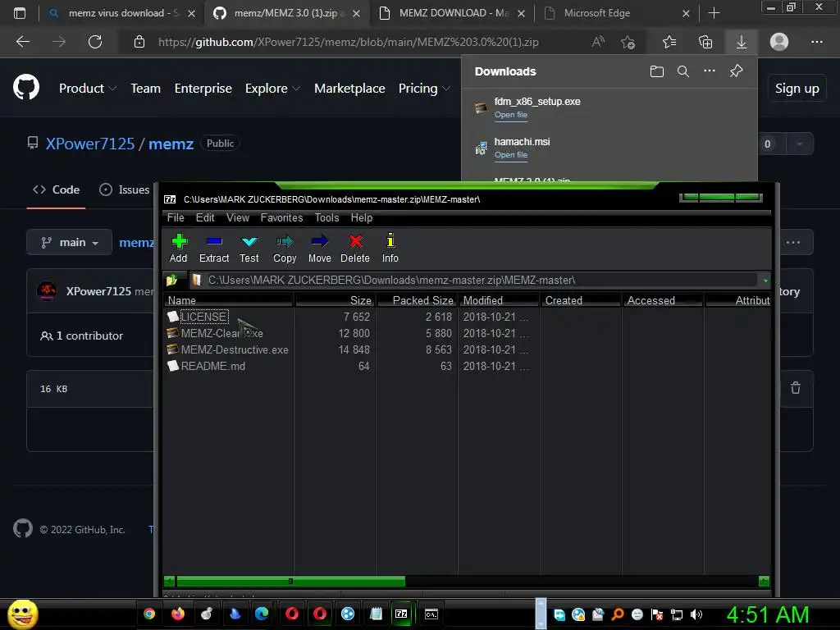
Task: Click the volume icon in system tray
Action: pos(696,614)
